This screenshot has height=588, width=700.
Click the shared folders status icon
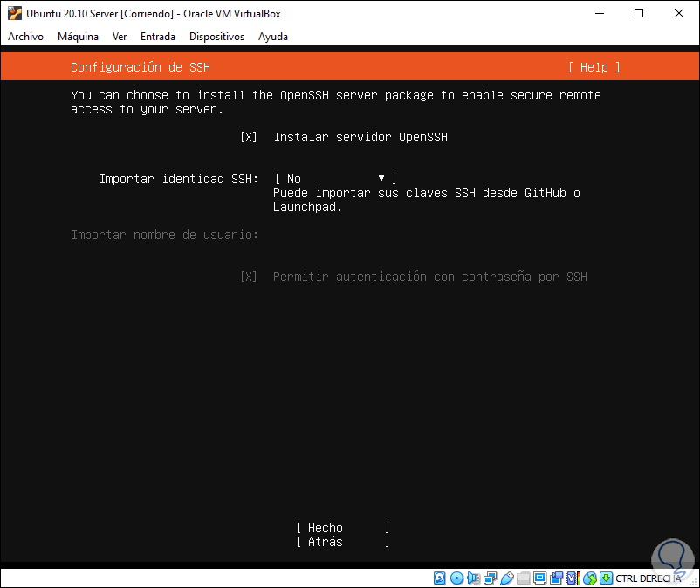523,578
